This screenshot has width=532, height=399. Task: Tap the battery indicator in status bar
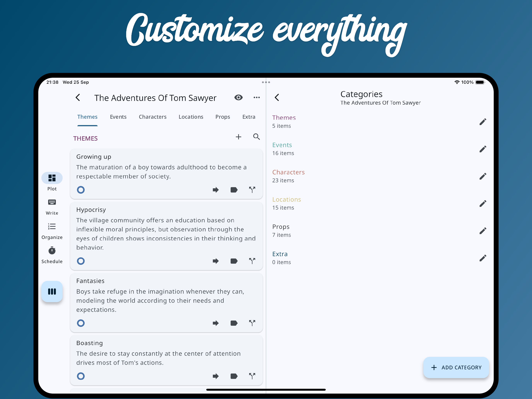coord(480,82)
